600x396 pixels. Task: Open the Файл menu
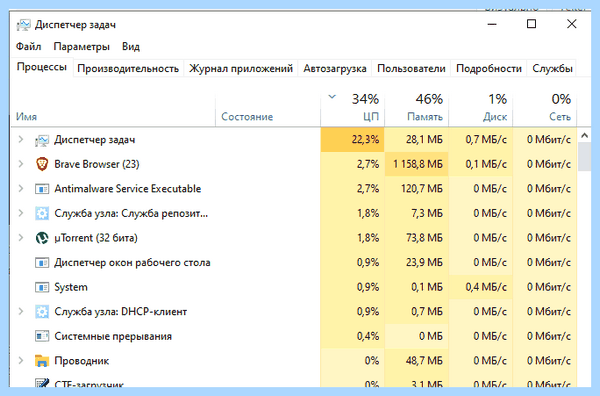coord(28,47)
